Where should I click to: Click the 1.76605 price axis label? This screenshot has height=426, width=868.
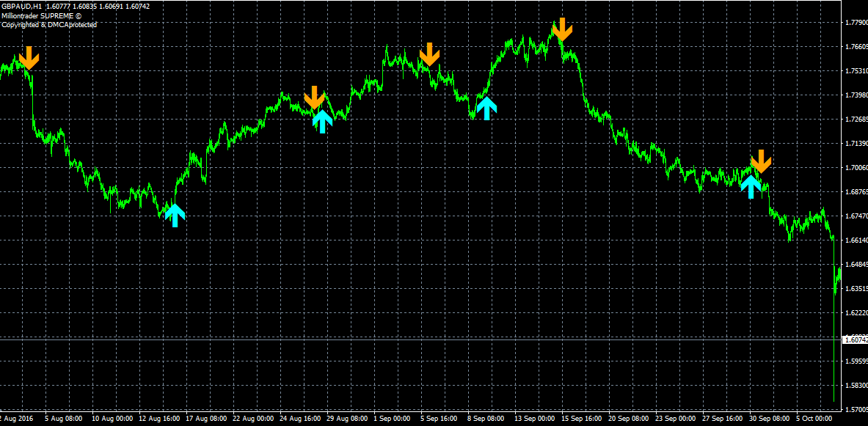(x=856, y=47)
